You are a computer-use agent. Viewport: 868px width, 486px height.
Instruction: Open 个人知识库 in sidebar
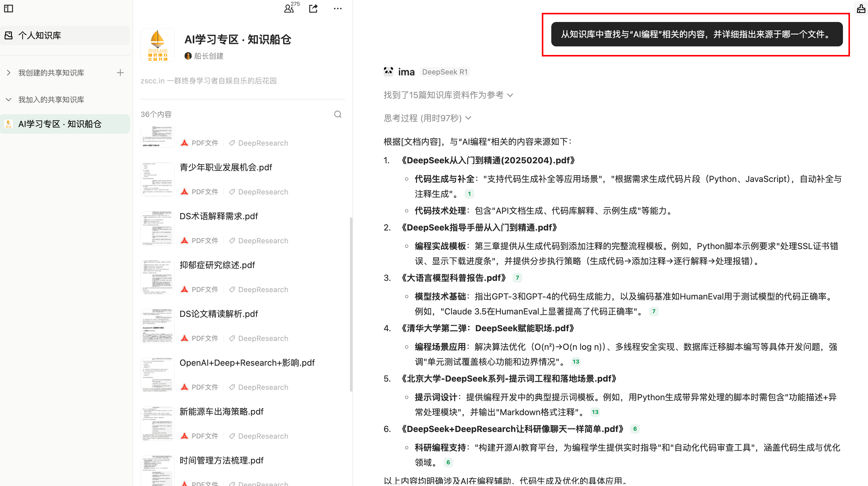(x=40, y=35)
